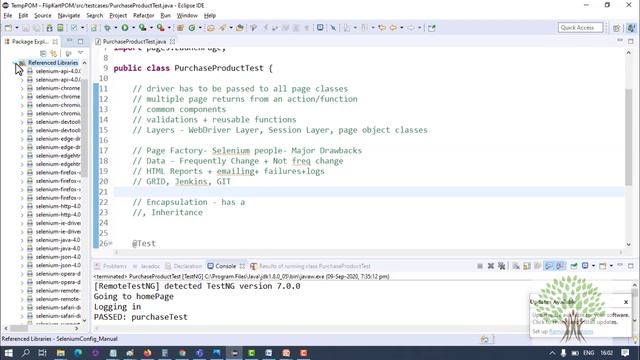Expand the first selenium-json-4.0 jar

(22, 257)
